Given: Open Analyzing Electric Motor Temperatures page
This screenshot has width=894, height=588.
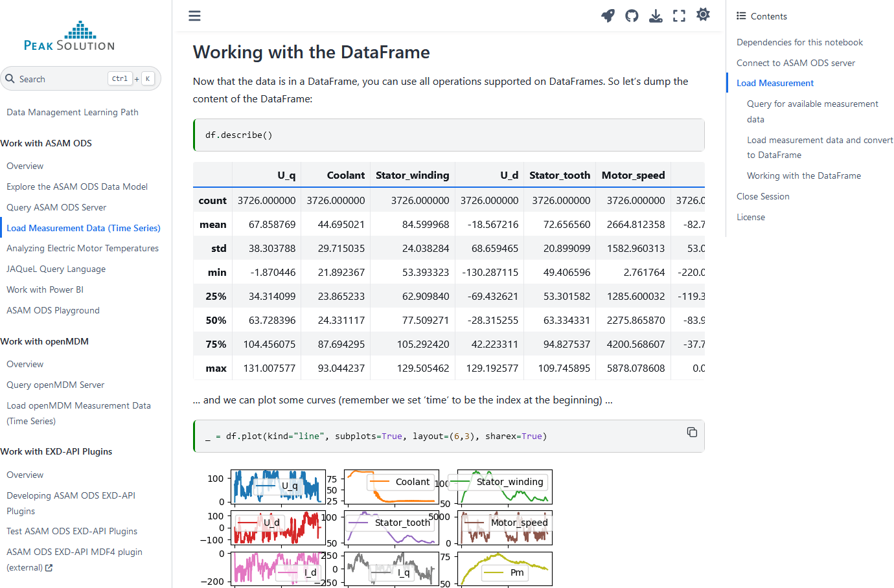Looking at the screenshot, I should point(82,248).
